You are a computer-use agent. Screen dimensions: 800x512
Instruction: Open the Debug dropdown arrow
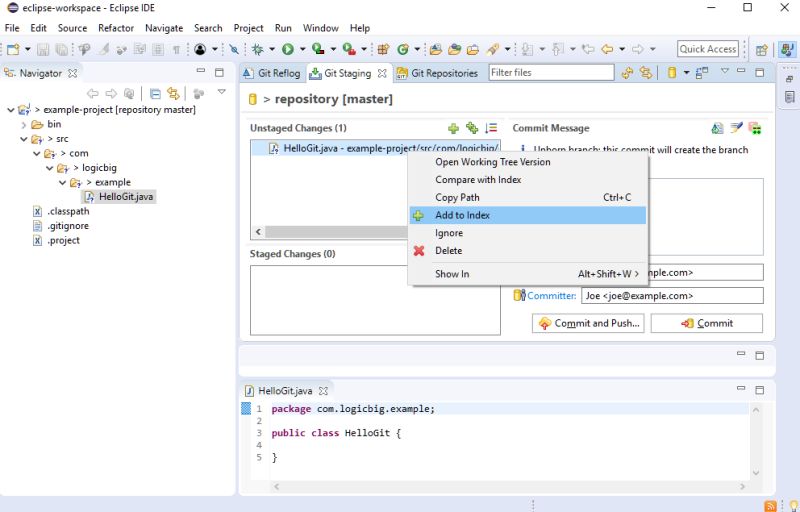tap(272, 49)
